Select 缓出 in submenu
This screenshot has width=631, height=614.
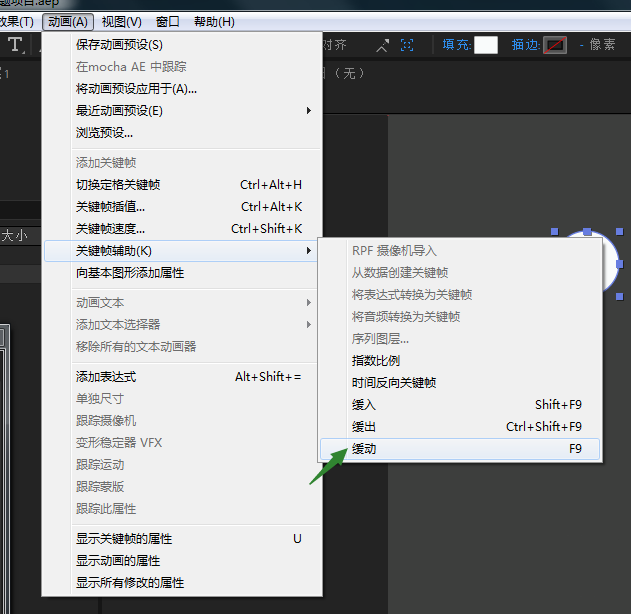click(x=460, y=427)
